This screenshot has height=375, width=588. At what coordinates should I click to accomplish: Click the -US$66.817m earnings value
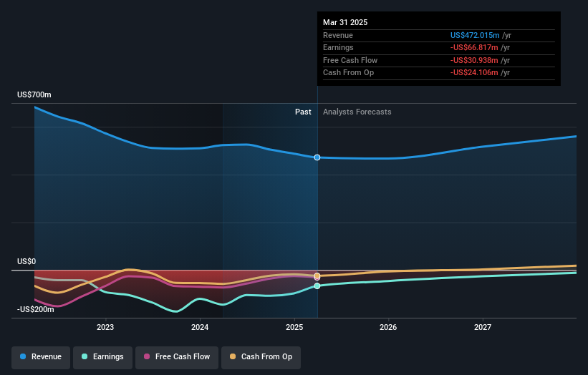[x=474, y=47]
